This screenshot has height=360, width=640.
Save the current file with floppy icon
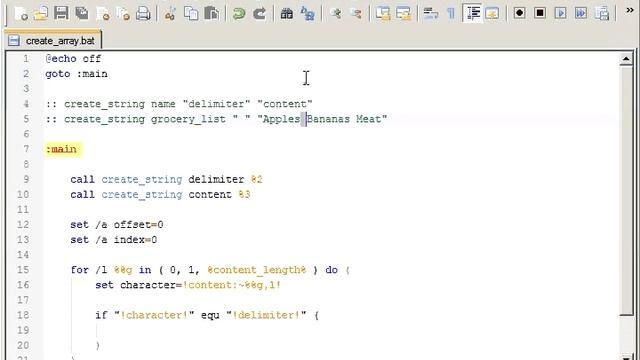61,13
